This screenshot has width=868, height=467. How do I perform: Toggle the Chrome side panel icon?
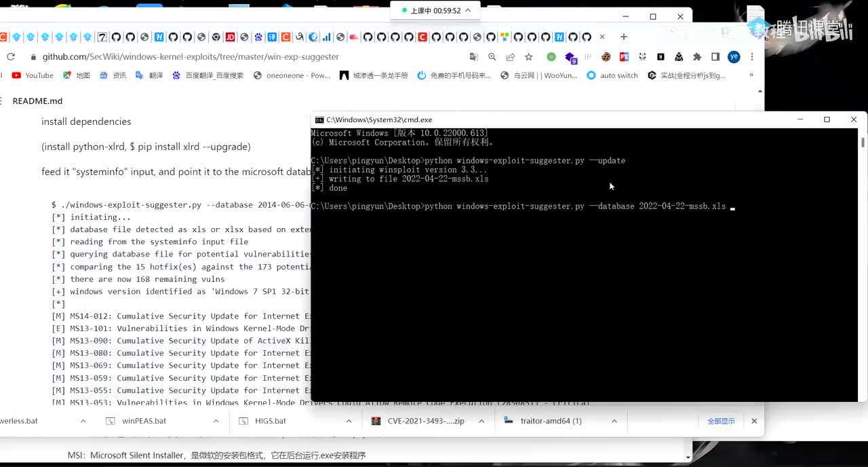pyautogui.click(x=715, y=57)
